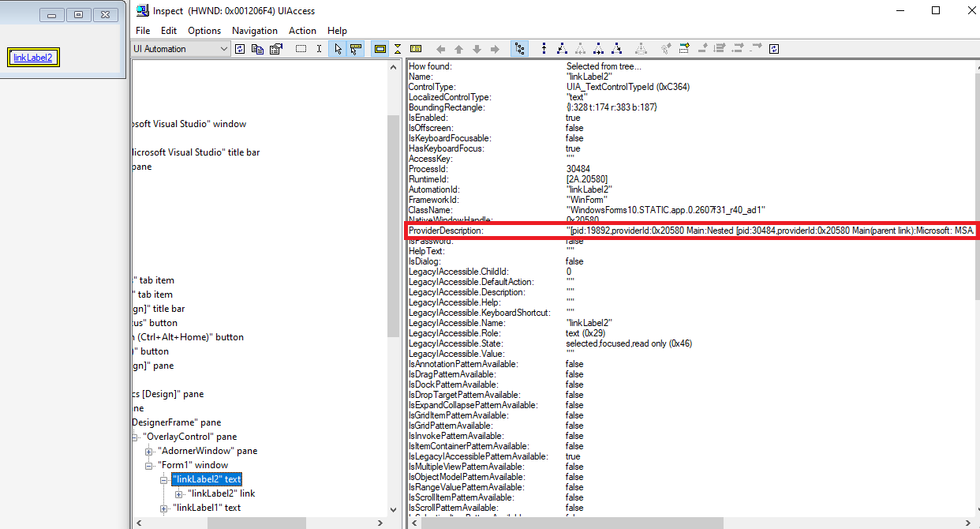Click the navigate-to-parent tree icon
The image size is (980, 529).
tap(544, 49)
